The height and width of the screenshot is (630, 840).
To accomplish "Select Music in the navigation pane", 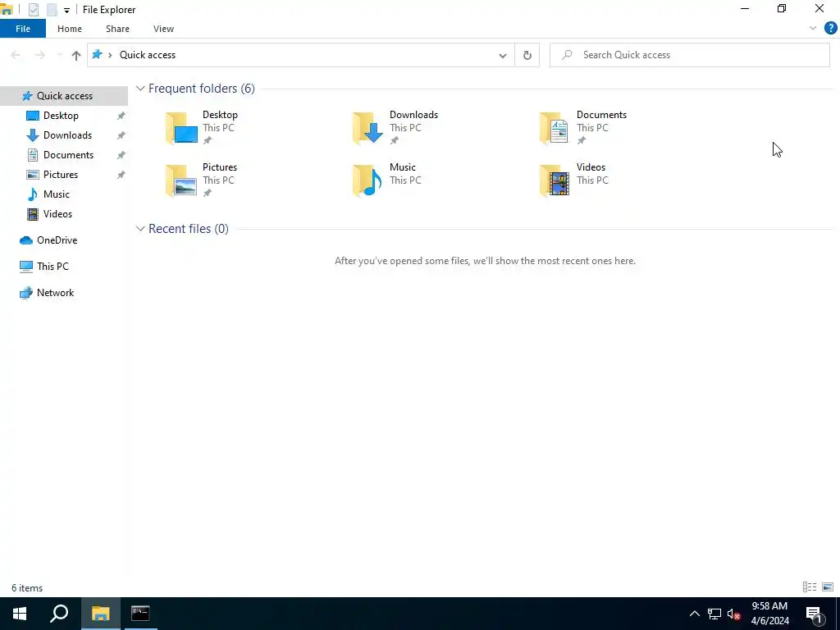I will point(57,194).
